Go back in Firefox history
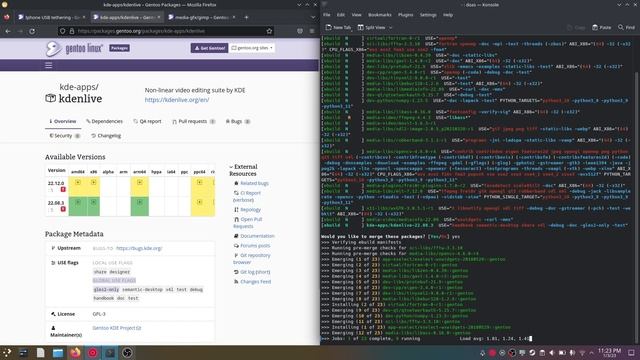This screenshot has height=360, width=640. point(8,31)
